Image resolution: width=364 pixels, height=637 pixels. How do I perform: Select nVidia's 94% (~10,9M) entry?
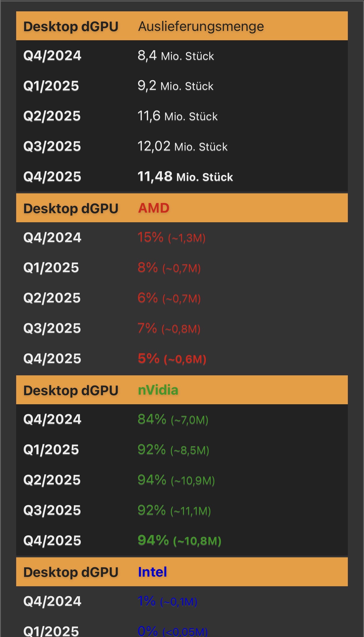coord(176,480)
